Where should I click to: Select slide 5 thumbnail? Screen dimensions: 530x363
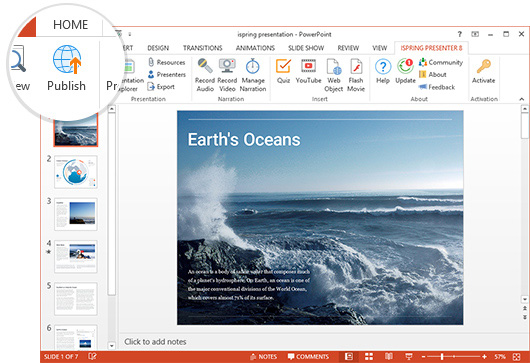(x=76, y=299)
